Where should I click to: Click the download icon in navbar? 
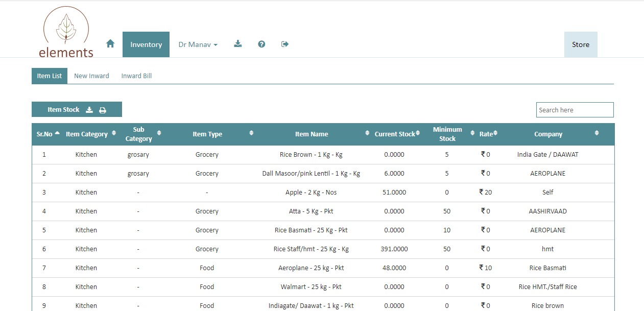[238, 44]
